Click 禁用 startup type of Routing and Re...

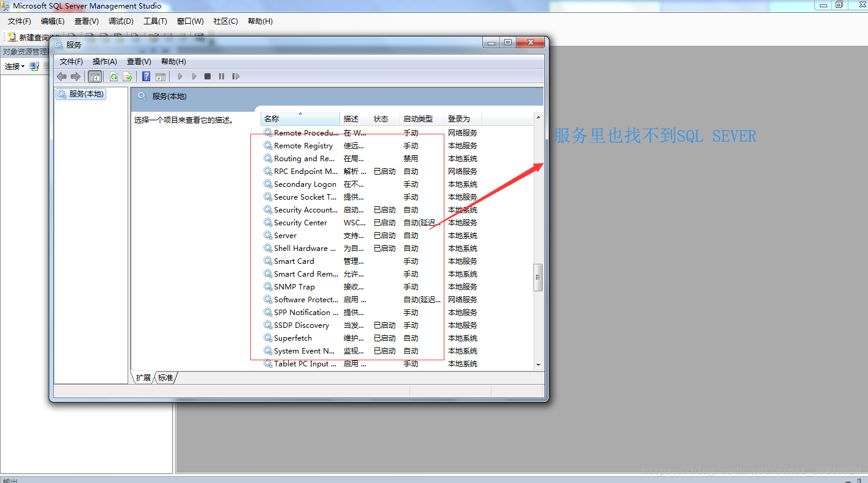click(411, 158)
